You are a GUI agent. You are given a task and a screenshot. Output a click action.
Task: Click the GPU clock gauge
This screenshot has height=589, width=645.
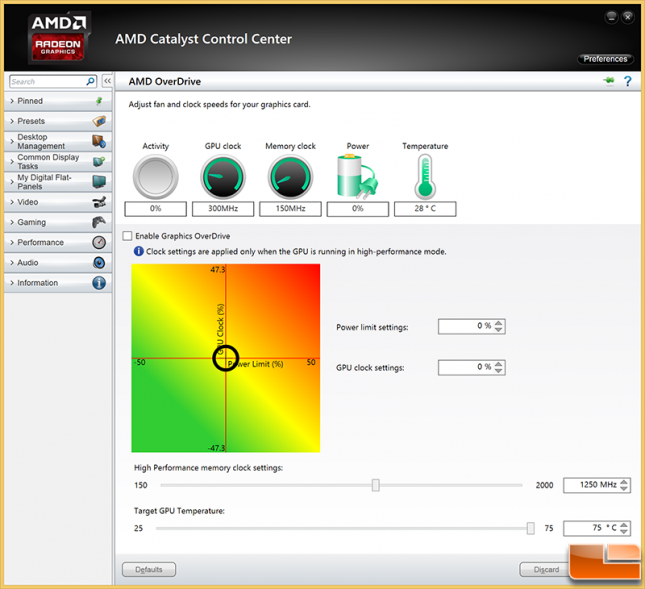(223, 177)
